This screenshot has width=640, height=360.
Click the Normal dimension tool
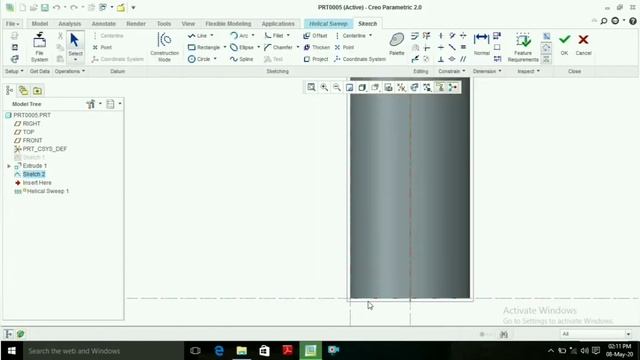(482, 44)
